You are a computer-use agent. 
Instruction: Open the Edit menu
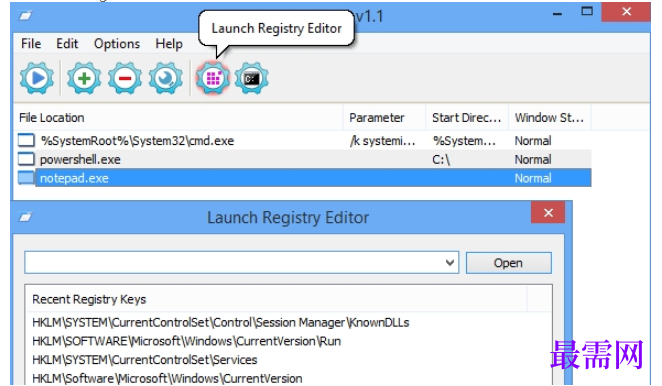click(67, 43)
